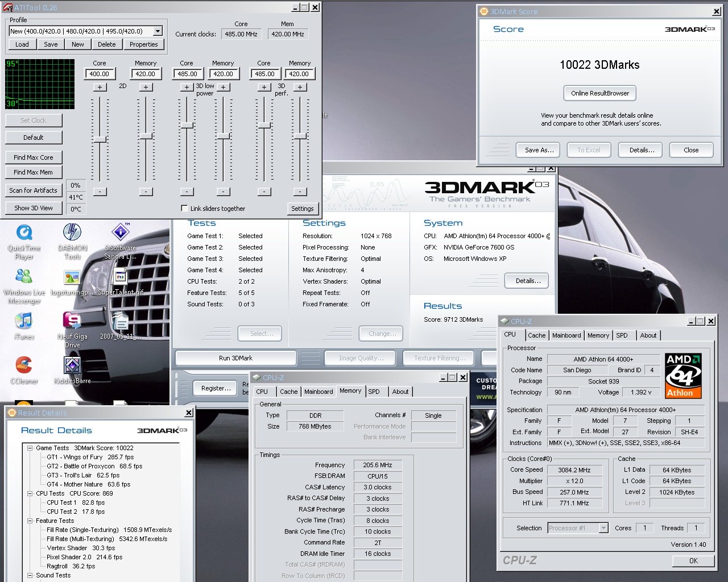The image size is (728, 582).
Task: Click Settings button in ATITool
Action: click(303, 209)
